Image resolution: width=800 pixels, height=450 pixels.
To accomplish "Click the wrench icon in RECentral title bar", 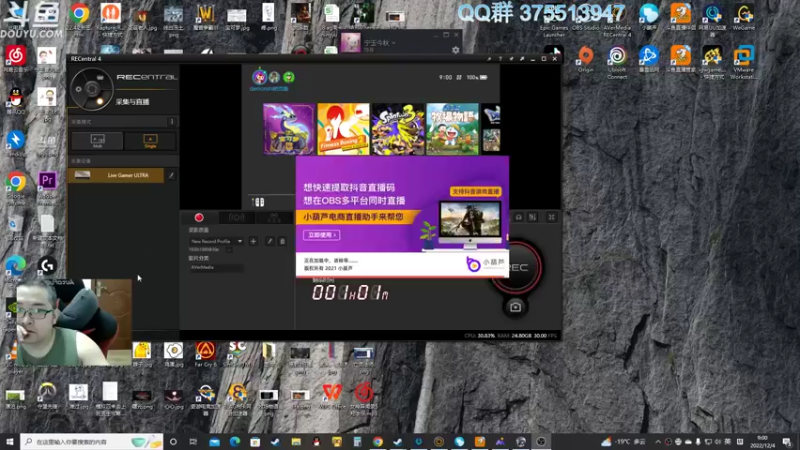I will [489, 59].
